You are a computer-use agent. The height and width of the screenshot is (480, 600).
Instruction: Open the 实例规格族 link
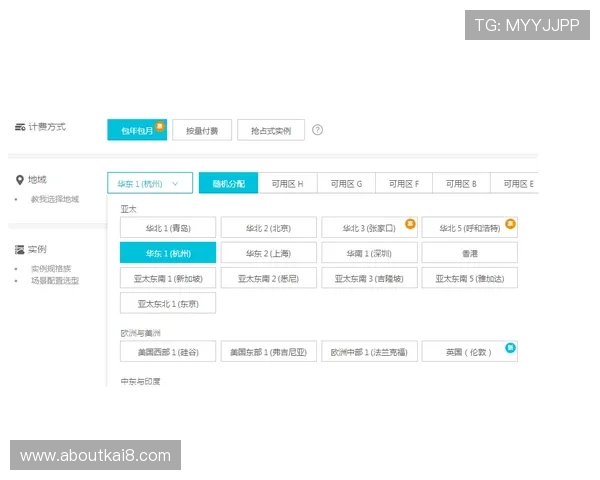51,268
